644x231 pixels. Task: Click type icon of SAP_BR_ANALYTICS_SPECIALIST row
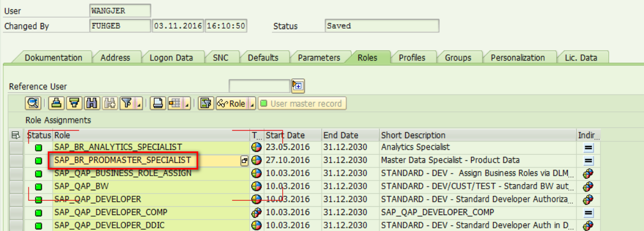click(x=256, y=147)
